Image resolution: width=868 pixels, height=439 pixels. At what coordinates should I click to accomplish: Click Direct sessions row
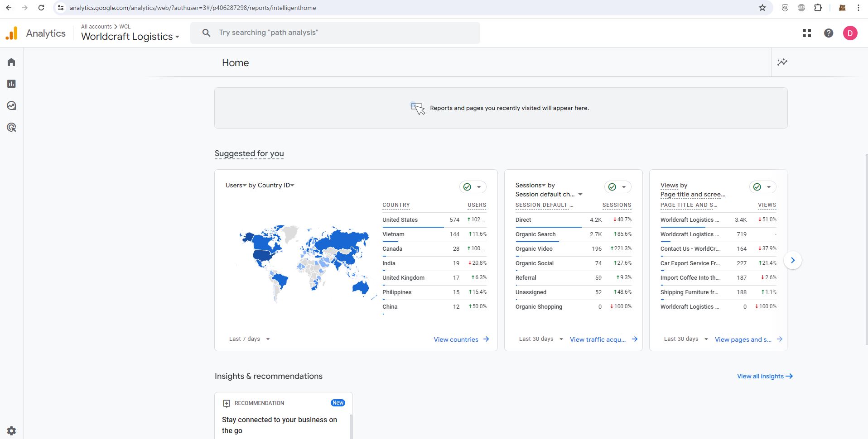tap(573, 220)
